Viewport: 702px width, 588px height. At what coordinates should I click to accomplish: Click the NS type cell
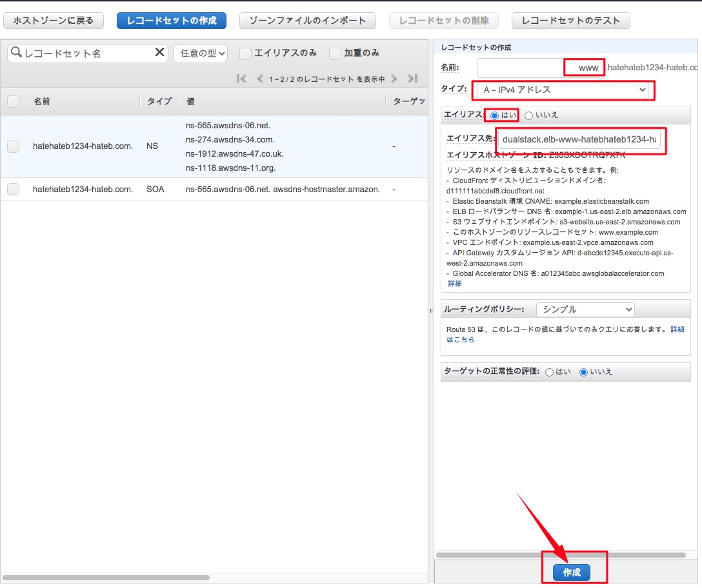[152, 146]
